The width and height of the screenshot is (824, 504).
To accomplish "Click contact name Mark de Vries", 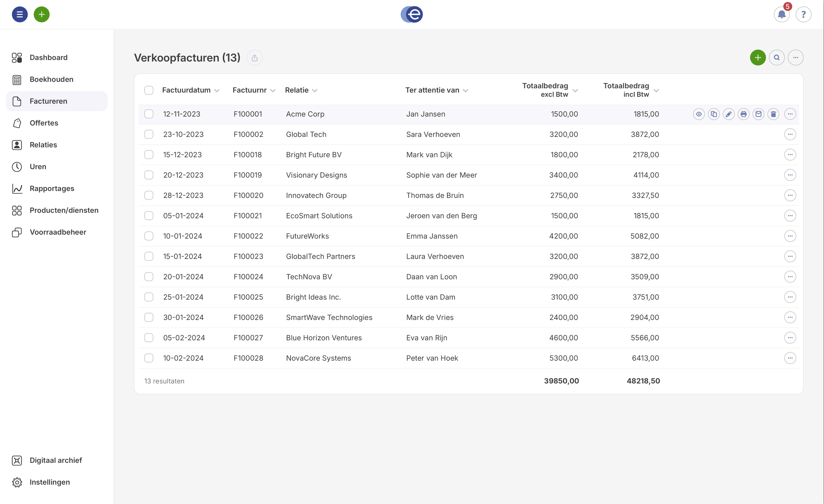I will (x=430, y=317).
